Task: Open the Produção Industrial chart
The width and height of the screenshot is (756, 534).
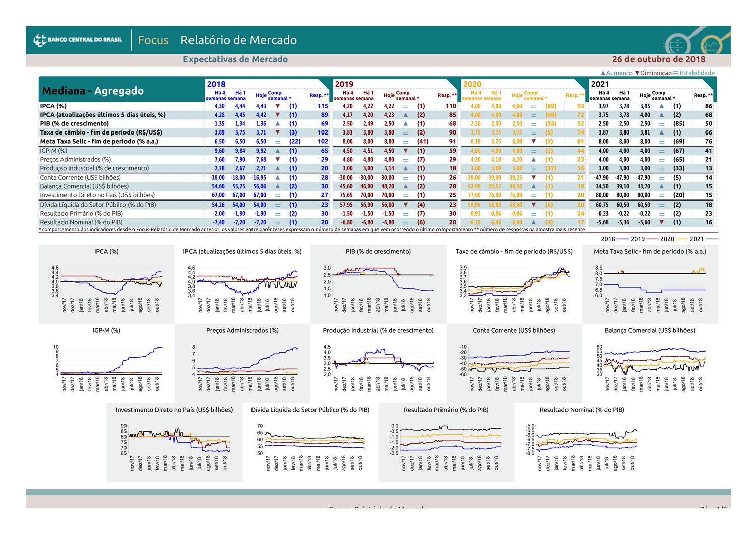Action: pos(378,363)
